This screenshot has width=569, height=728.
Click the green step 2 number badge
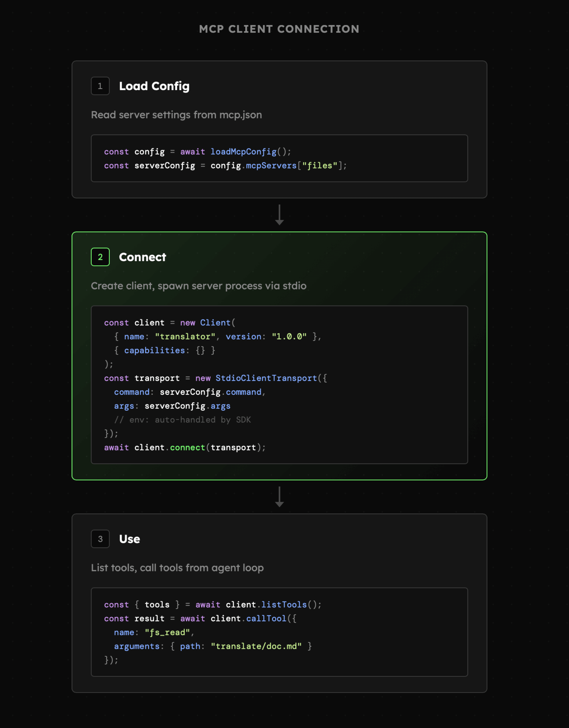pos(100,257)
